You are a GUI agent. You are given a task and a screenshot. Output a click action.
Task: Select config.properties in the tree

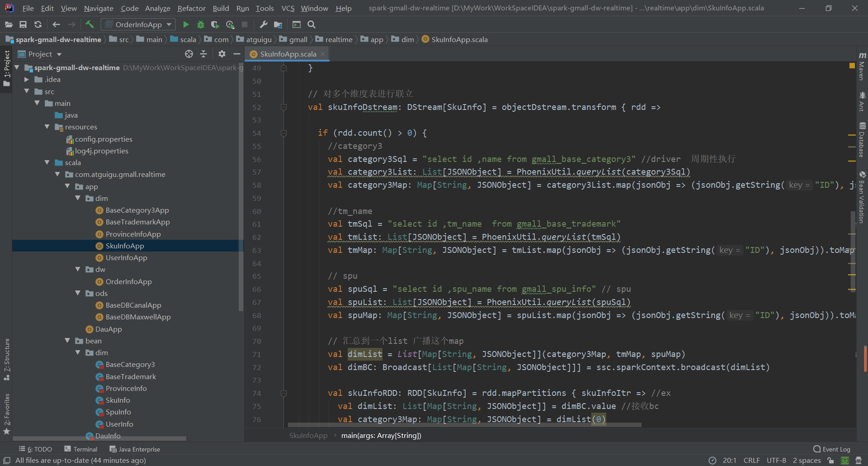(x=104, y=139)
